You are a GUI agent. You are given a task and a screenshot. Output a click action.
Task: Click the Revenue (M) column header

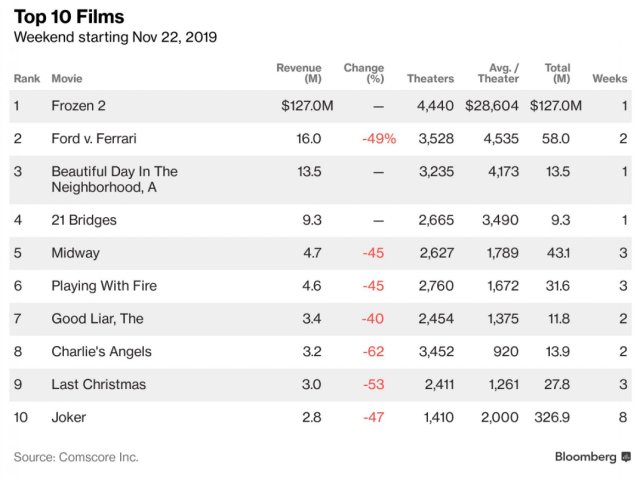click(298, 73)
